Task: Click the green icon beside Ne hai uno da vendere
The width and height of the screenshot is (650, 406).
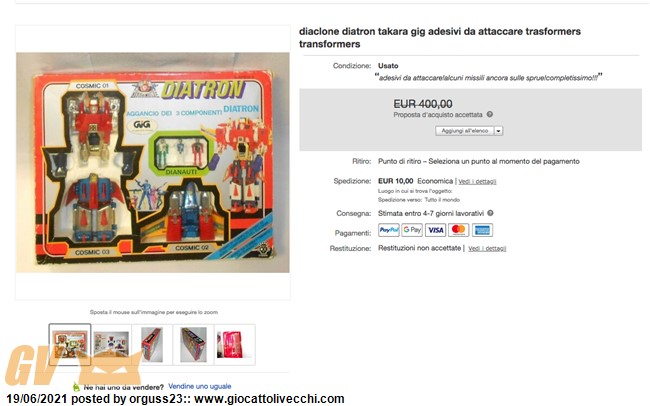Action: [76, 387]
